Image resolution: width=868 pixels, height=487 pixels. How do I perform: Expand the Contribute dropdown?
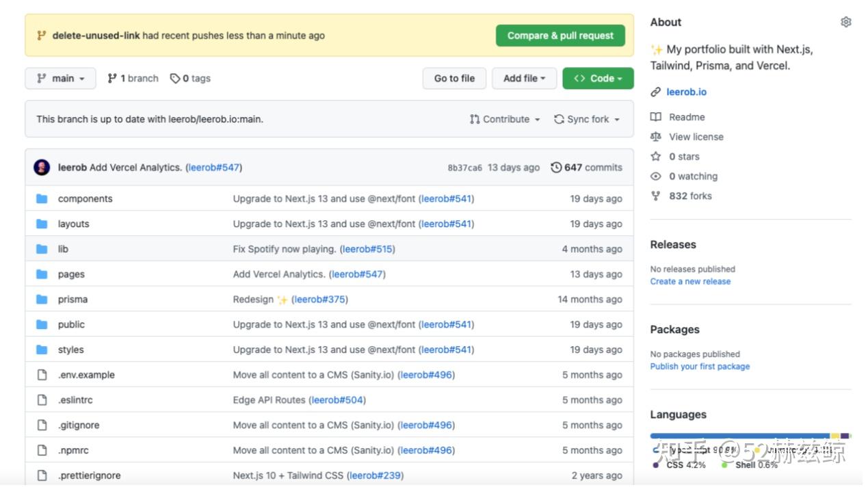[x=504, y=119]
